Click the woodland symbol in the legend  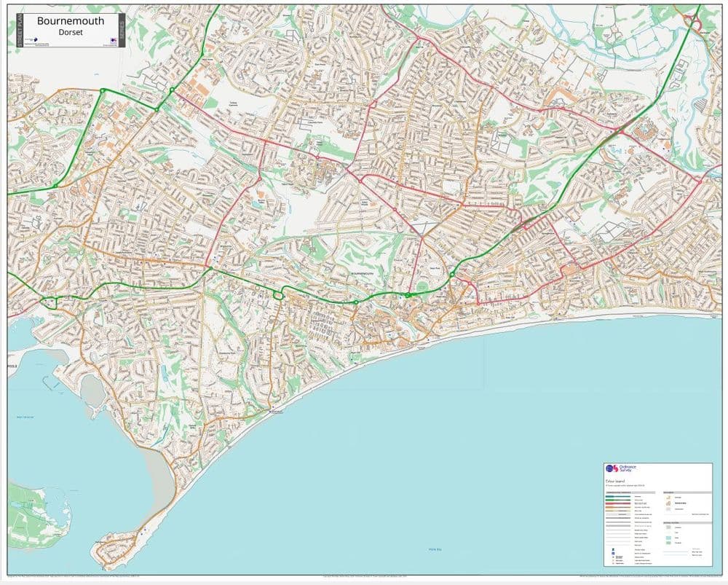668,542
